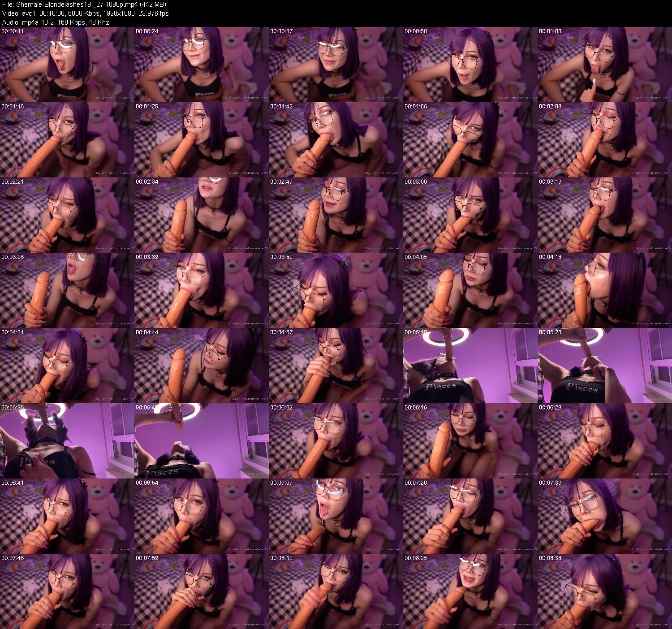Image resolution: width=672 pixels, height=629 pixels.
Task: Click the thumbnail stamped 00:03:00
Action: (470, 215)
